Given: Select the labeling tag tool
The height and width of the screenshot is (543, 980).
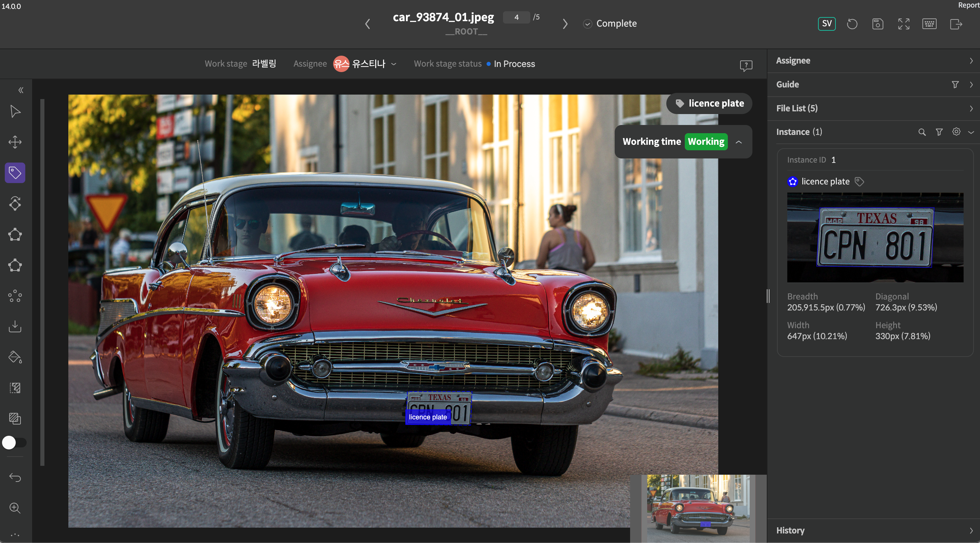Looking at the screenshot, I should (x=15, y=172).
